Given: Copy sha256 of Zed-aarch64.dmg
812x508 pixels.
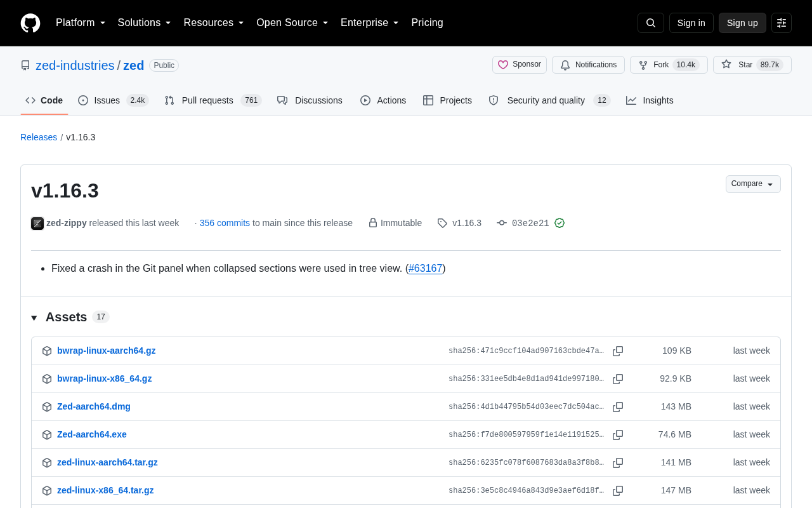Looking at the screenshot, I should click(618, 407).
